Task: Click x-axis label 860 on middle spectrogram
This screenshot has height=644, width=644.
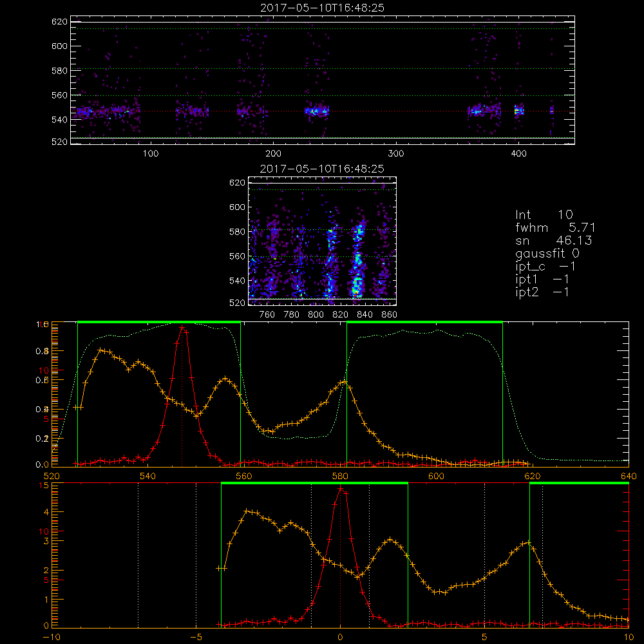Action: pos(390,315)
